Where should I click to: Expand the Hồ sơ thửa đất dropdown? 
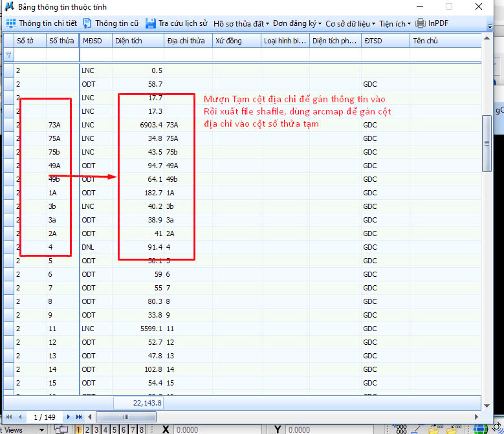click(x=241, y=23)
